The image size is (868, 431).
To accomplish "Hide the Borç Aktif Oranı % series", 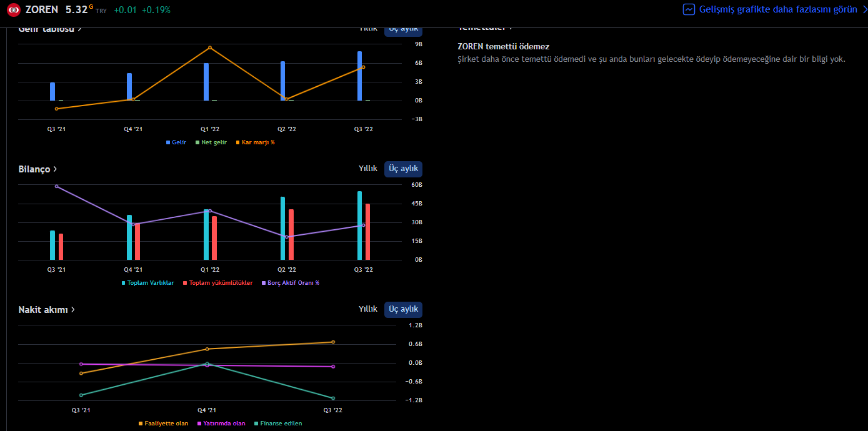I will pyautogui.click(x=291, y=283).
